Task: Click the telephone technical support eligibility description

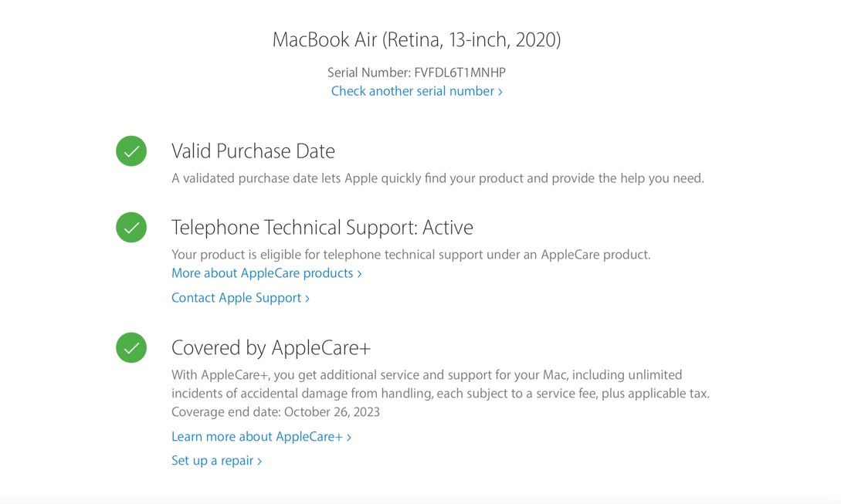Action: [411, 254]
